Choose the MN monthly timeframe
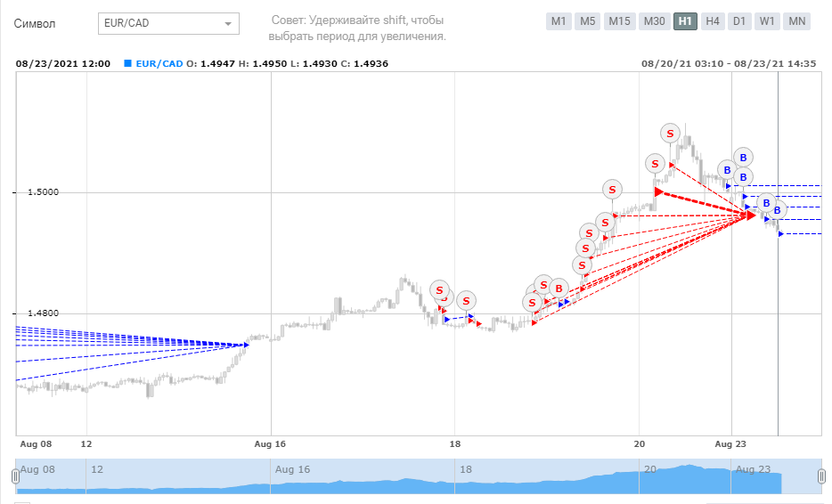The width and height of the screenshot is (832, 504). point(796,21)
